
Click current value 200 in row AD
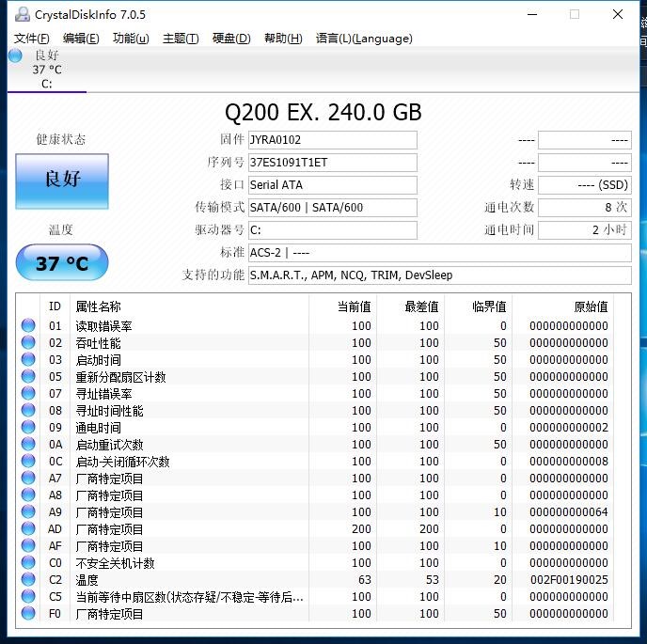tap(361, 529)
